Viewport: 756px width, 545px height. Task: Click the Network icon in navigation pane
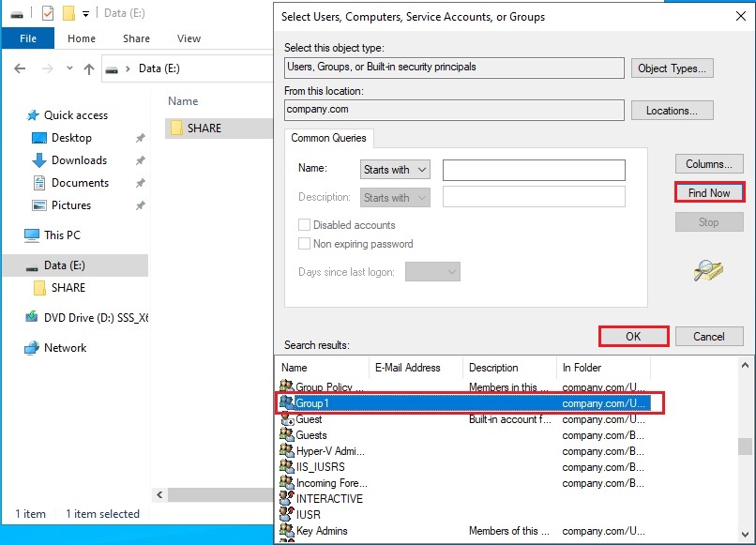click(x=32, y=348)
